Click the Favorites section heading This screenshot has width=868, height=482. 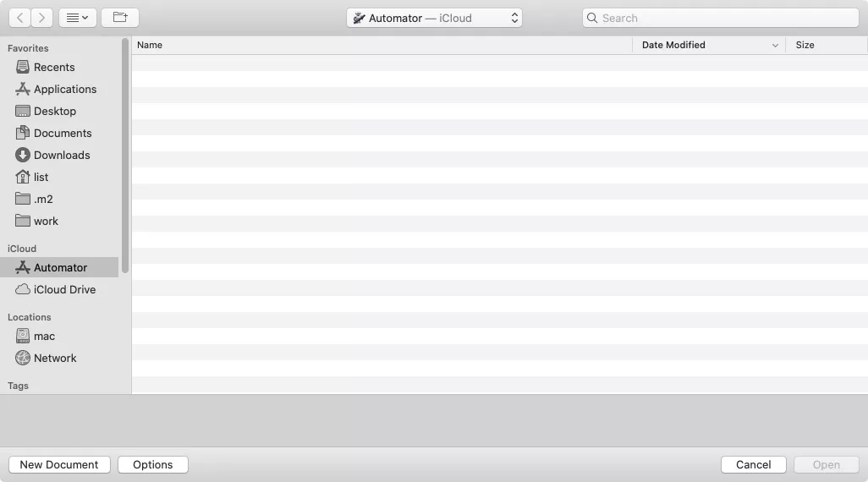tap(28, 48)
